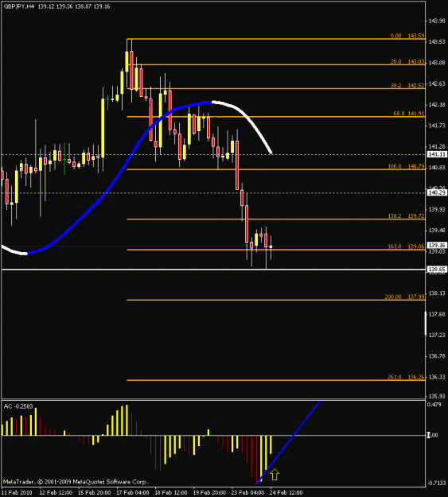Click the 15 Feb 20:00 time label

coord(94,492)
